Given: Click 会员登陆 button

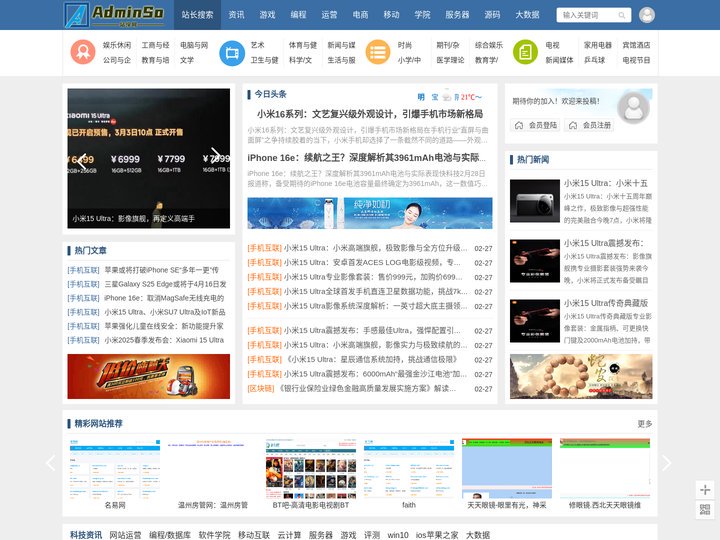Looking at the screenshot, I should click(x=535, y=125).
